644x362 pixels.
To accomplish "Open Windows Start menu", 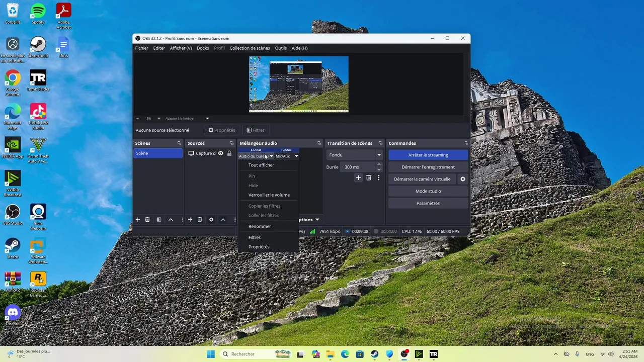I will click(x=210, y=354).
